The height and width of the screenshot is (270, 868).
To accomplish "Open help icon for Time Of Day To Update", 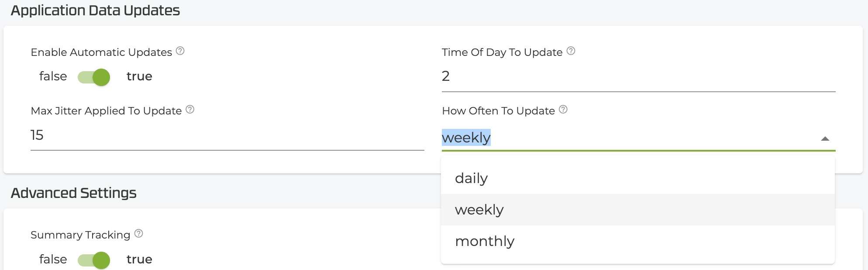I will click(x=571, y=51).
